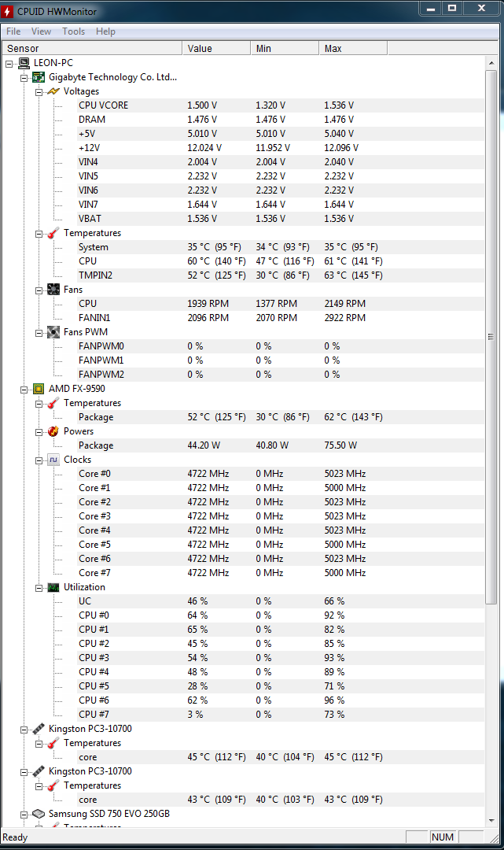The image size is (504, 850).
Task: Click the Utilization graph icon
Action: (x=53, y=587)
